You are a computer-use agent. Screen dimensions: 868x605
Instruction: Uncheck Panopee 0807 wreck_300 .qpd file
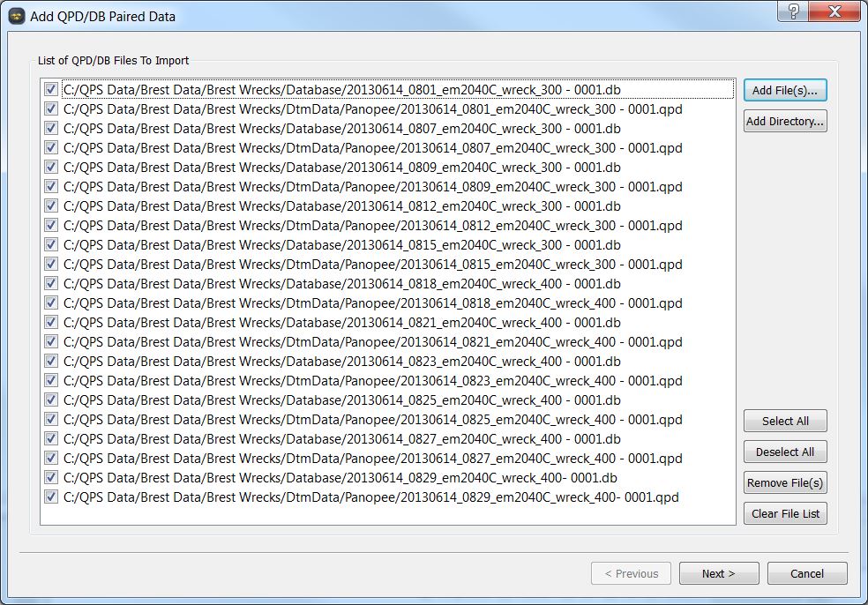(x=51, y=147)
